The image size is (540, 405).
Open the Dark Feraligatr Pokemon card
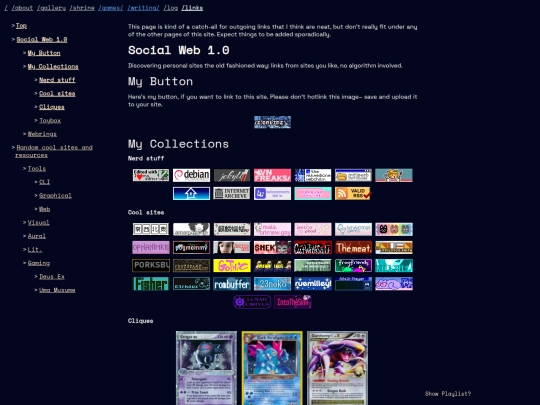coord(272,368)
